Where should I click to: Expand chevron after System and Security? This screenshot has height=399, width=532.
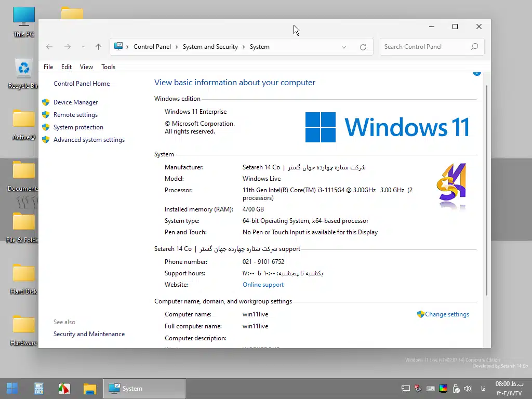point(244,47)
